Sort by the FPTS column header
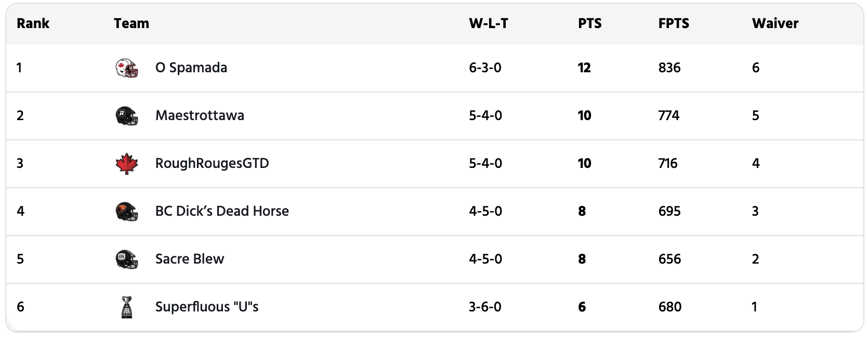 (674, 23)
